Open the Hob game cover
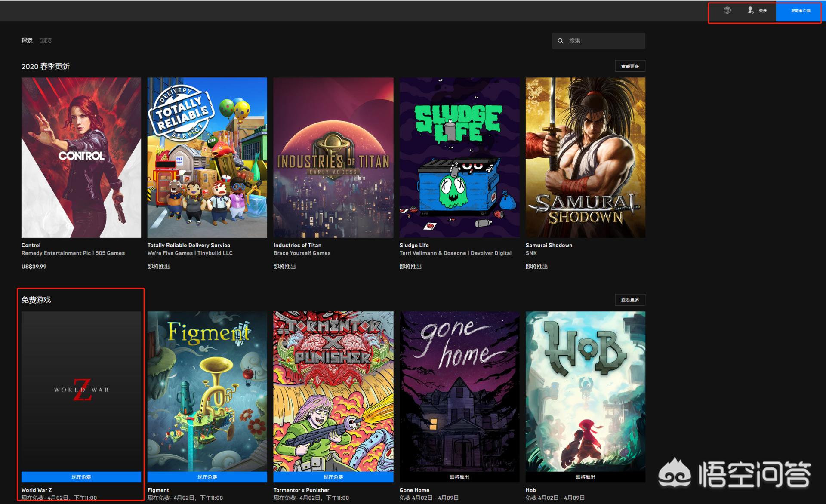Screen dimensions: 826x504 click(586, 391)
